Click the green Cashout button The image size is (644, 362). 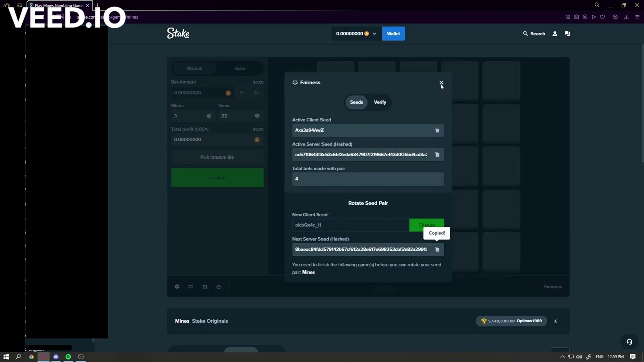coord(217,178)
